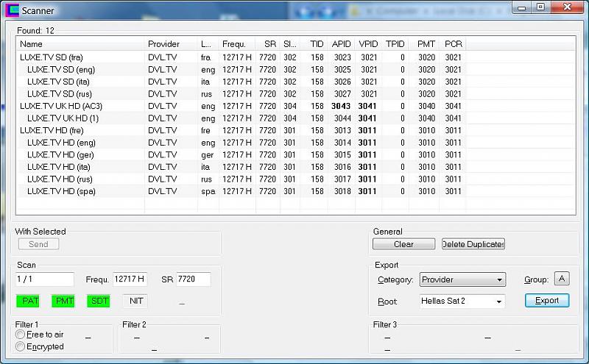Screen dimensions: 589x364
Task: Click the SR input field with 7720
Action: [194, 279]
